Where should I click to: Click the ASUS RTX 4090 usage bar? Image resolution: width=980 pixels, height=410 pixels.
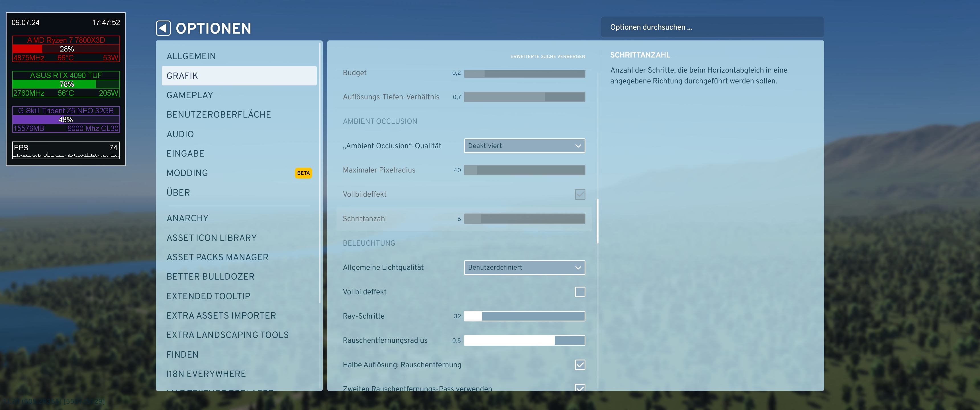(66, 84)
